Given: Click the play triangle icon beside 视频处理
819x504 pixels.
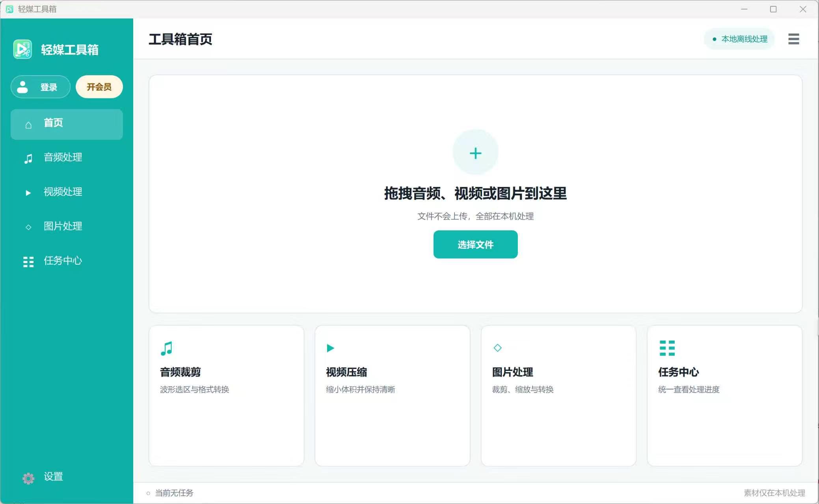Looking at the screenshot, I should [28, 193].
